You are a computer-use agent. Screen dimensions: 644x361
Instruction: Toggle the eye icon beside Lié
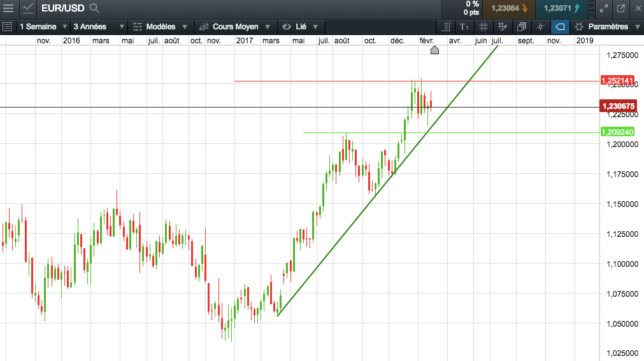tap(286, 27)
